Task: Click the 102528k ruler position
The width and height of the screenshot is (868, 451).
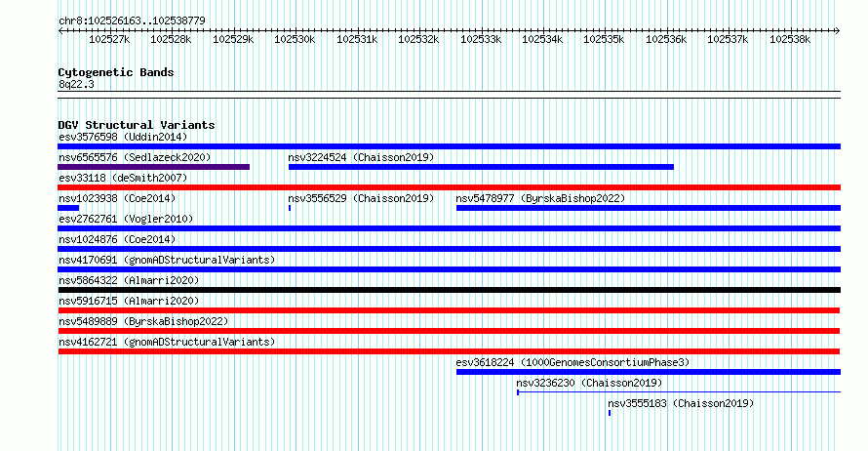Action: click(171, 39)
